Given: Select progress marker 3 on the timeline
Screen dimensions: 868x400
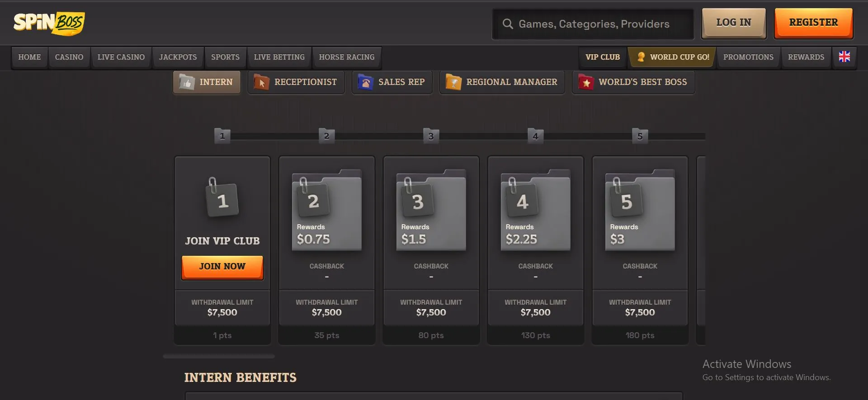Looking at the screenshot, I should pyautogui.click(x=431, y=136).
